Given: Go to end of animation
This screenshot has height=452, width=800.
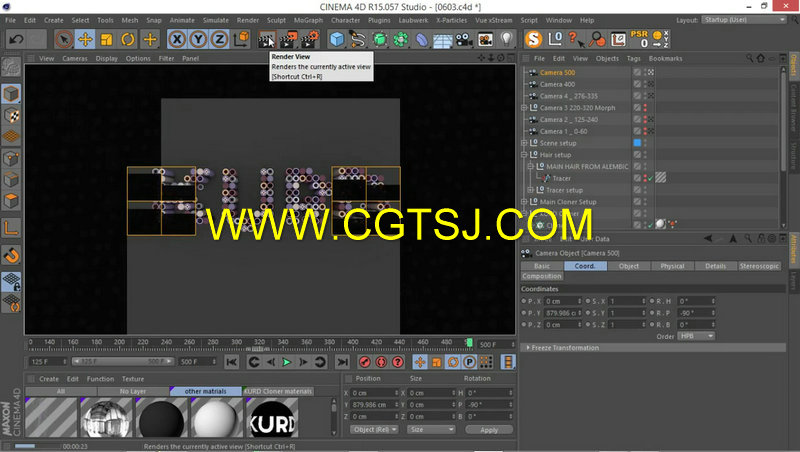Looking at the screenshot, I should click(x=342, y=362).
